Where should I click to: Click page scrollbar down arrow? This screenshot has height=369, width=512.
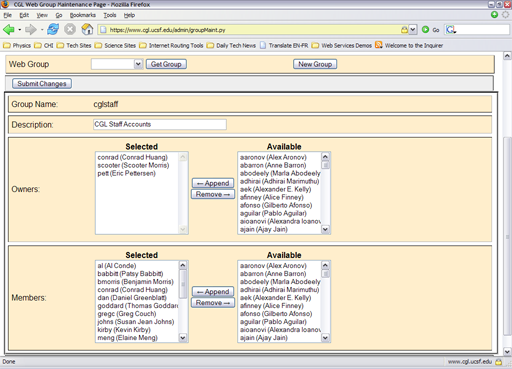(507, 351)
